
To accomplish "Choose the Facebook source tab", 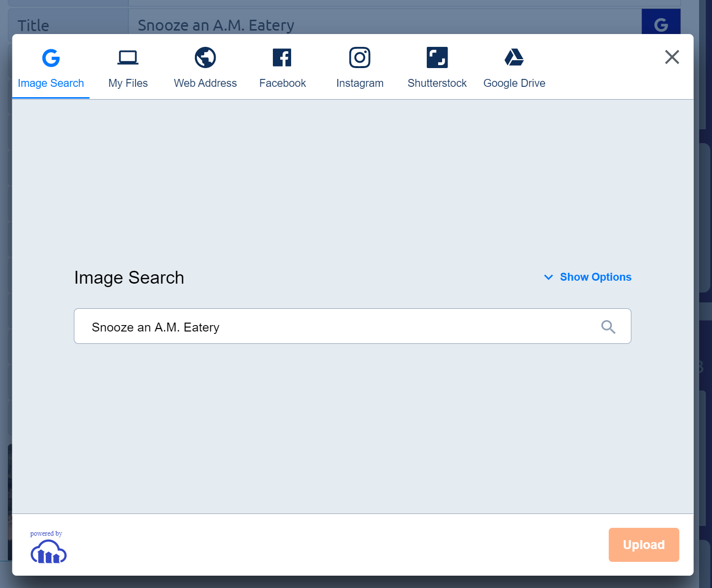I will [282, 68].
